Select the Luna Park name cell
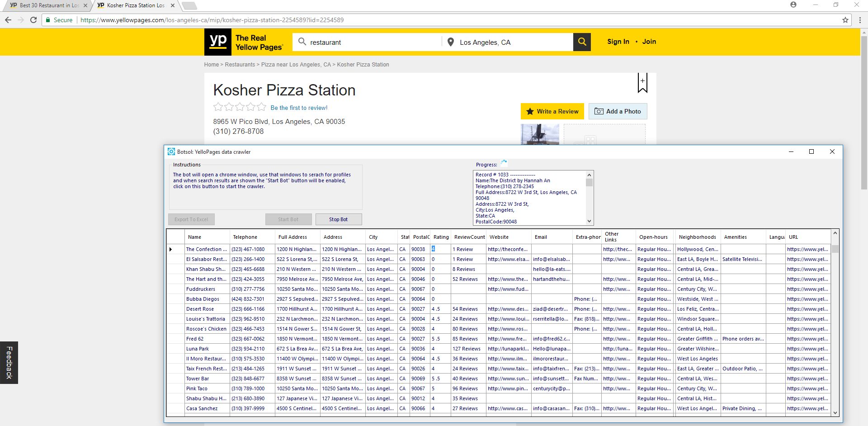The width and height of the screenshot is (868, 426). pos(207,349)
